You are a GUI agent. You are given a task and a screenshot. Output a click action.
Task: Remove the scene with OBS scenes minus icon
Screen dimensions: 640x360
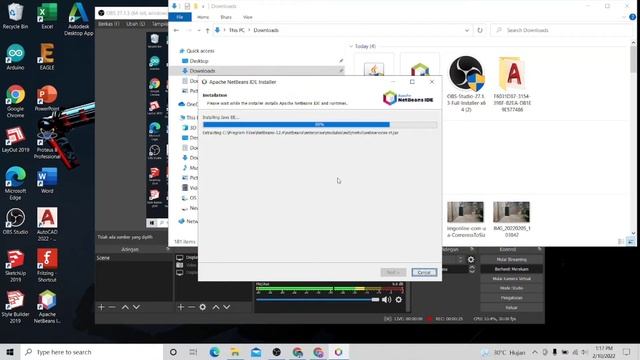(112, 307)
